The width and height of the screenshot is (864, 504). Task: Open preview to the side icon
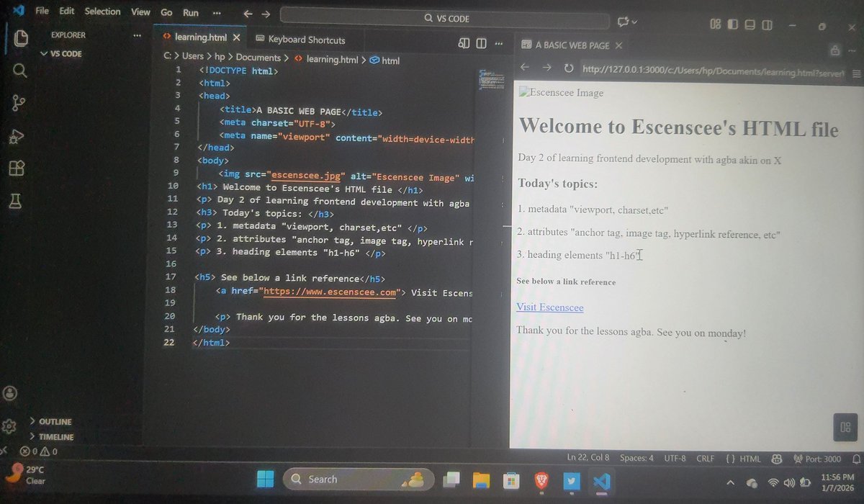tap(464, 43)
